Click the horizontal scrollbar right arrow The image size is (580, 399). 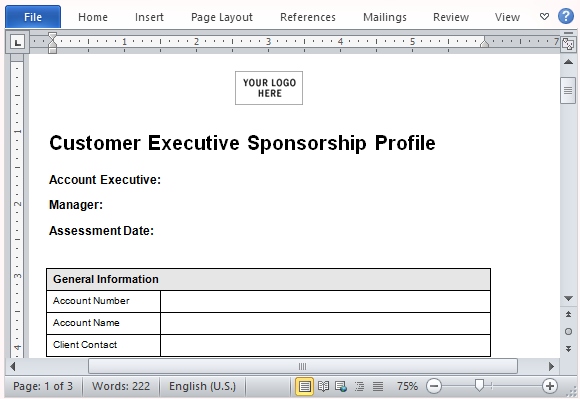coord(551,366)
